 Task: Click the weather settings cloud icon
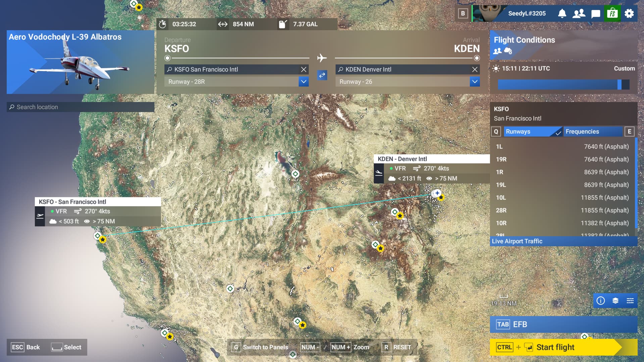pos(508,51)
